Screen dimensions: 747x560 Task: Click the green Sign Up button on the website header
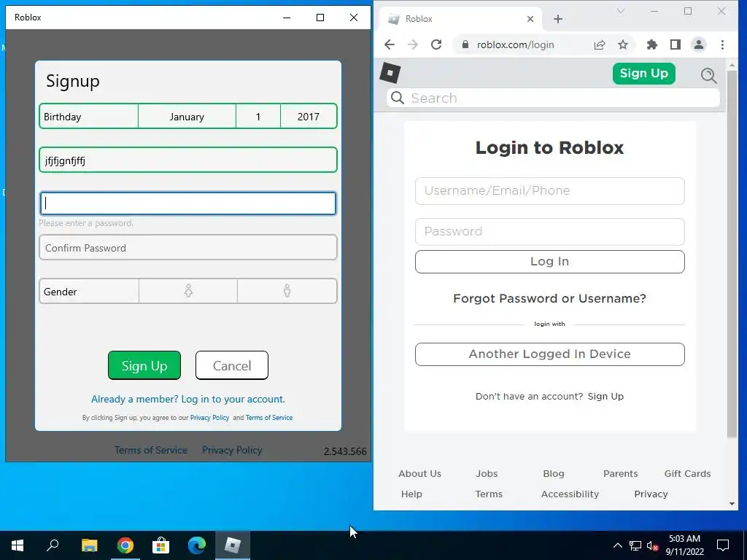(x=643, y=74)
